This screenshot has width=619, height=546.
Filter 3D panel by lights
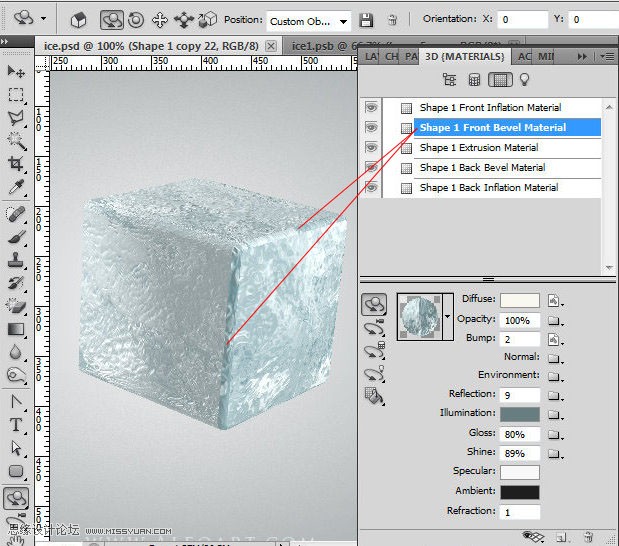point(524,80)
